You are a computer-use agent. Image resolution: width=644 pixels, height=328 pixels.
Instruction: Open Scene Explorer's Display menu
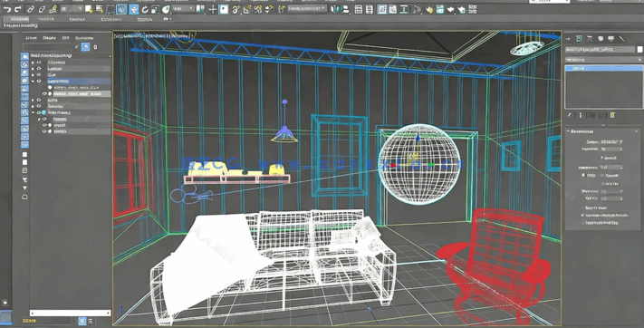49,38
